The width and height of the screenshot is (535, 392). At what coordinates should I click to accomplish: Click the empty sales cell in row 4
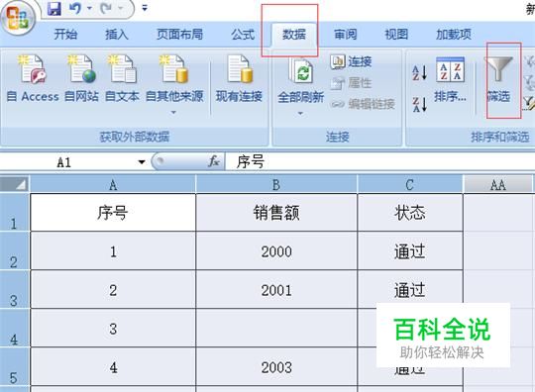(x=276, y=328)
